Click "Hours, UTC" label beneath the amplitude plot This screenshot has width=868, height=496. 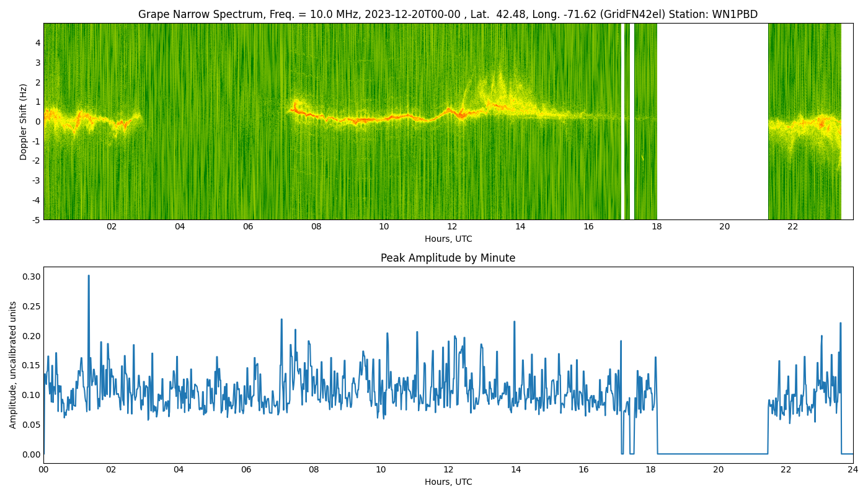(x=448, y=482)
